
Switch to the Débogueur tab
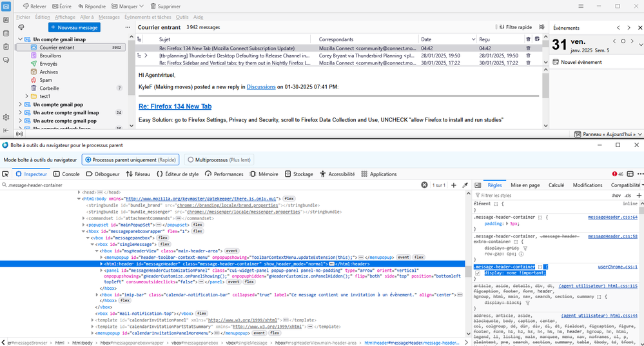click(102, 174)
